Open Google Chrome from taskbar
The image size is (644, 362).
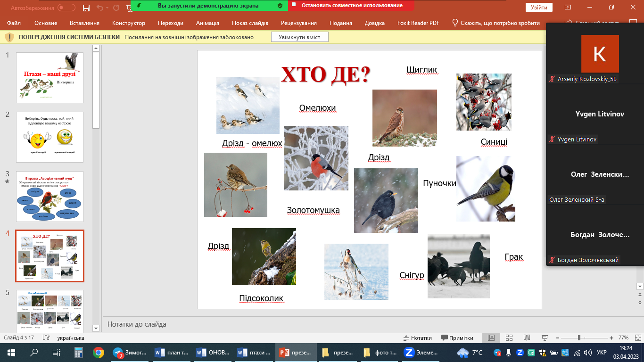pos(99,352)
